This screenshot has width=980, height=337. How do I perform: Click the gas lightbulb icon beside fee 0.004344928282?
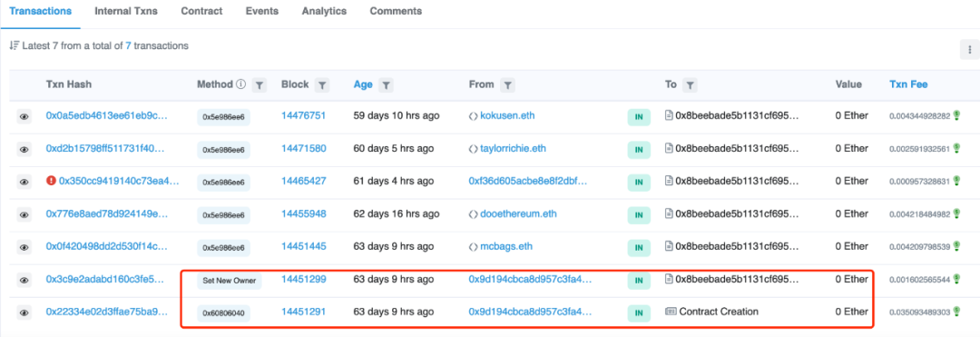pos(956,115)
